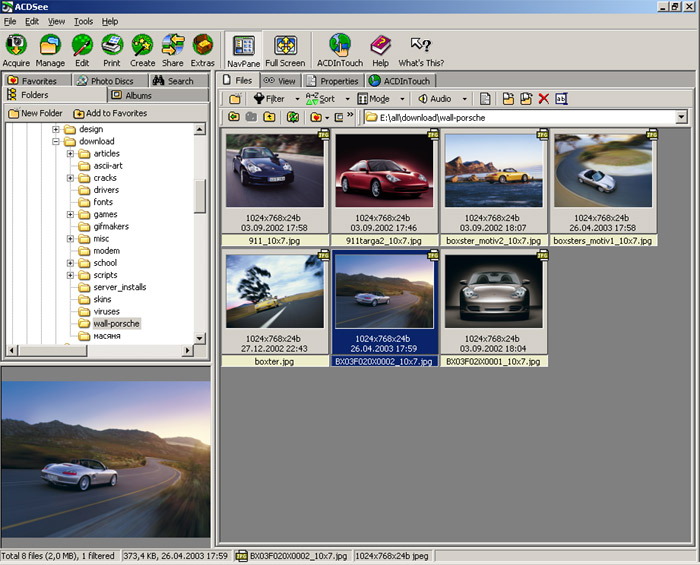Go back with the folder back arrow icon

point(233,117)
